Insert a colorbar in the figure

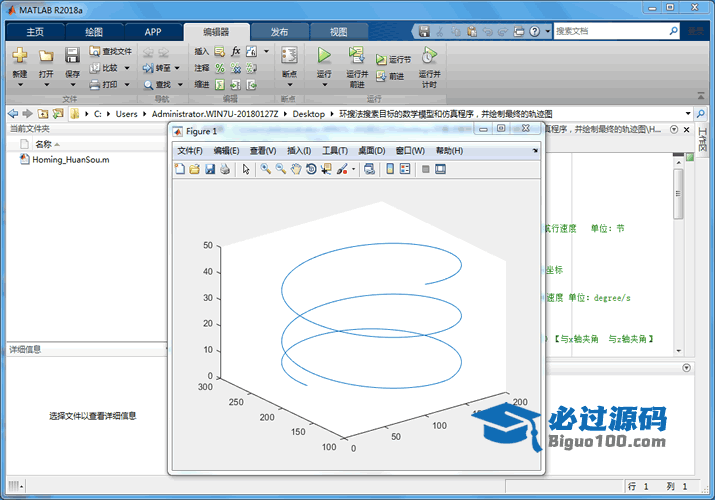(x=390, y=170)
